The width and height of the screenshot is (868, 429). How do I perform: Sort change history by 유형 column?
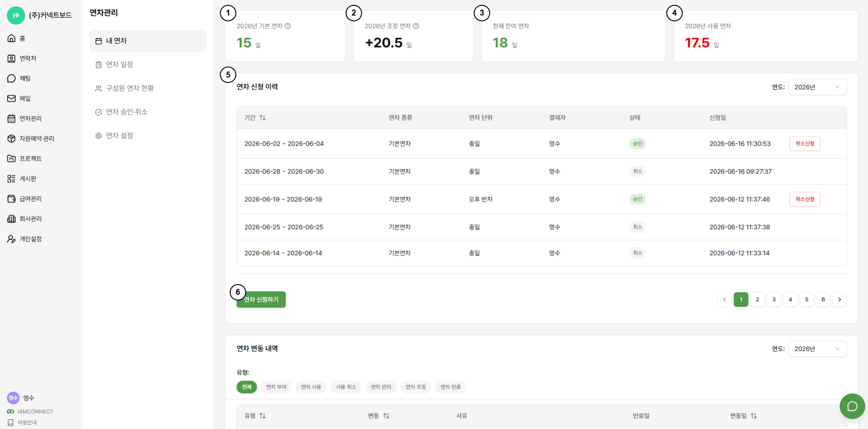263,416
